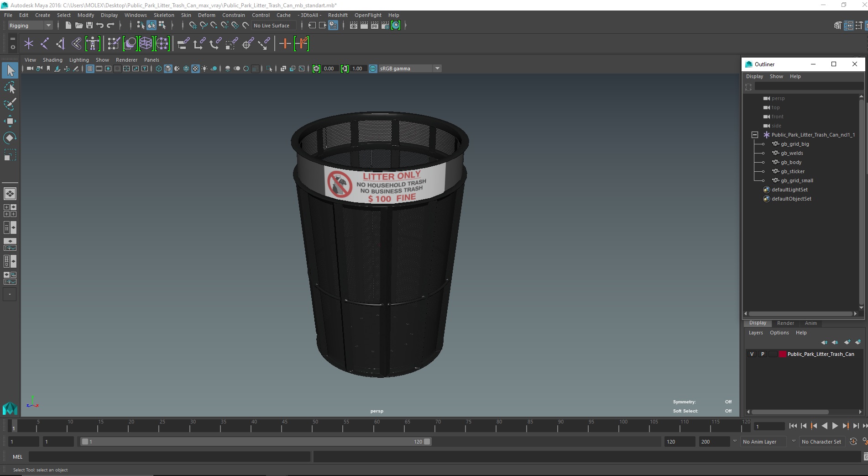Open the File menu
The image size is (868, 476).
8,15
